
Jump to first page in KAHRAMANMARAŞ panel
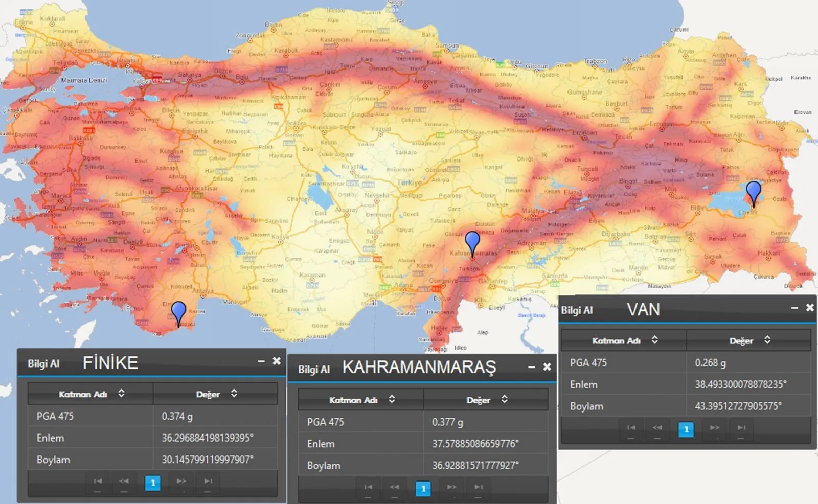(368, 488)
